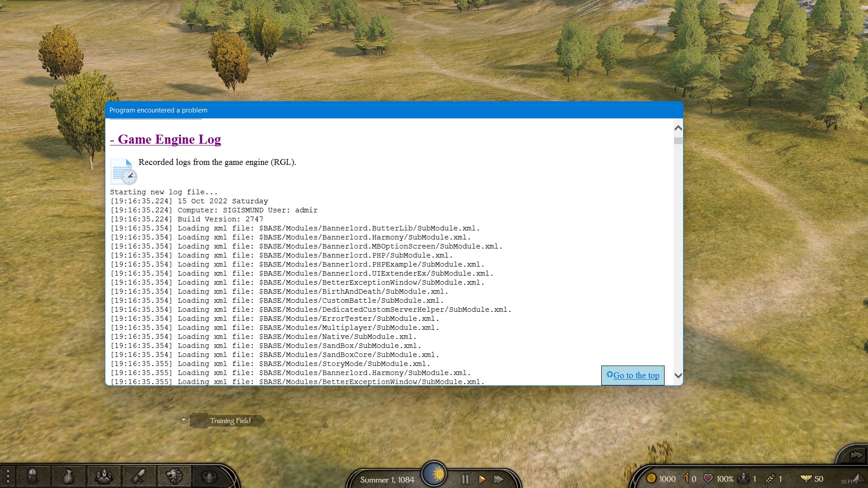Select the CustomBattle SubModule.xml log line

tap(277, 300)
